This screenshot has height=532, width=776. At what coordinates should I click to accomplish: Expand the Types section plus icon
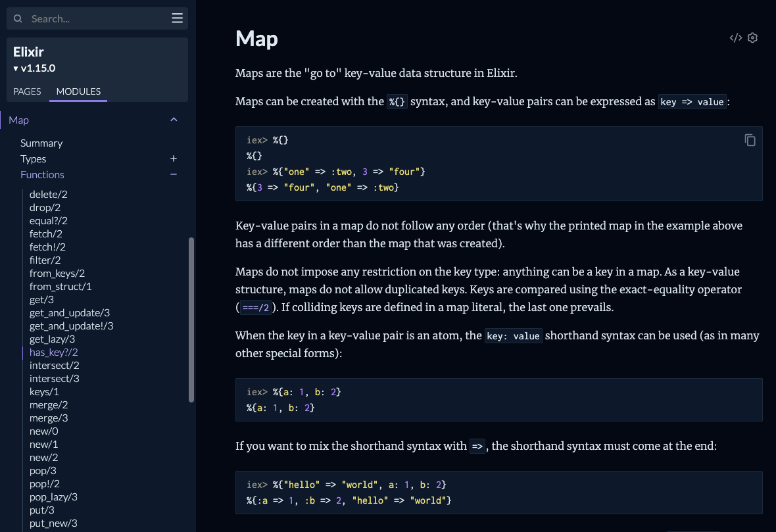(174, 158)
